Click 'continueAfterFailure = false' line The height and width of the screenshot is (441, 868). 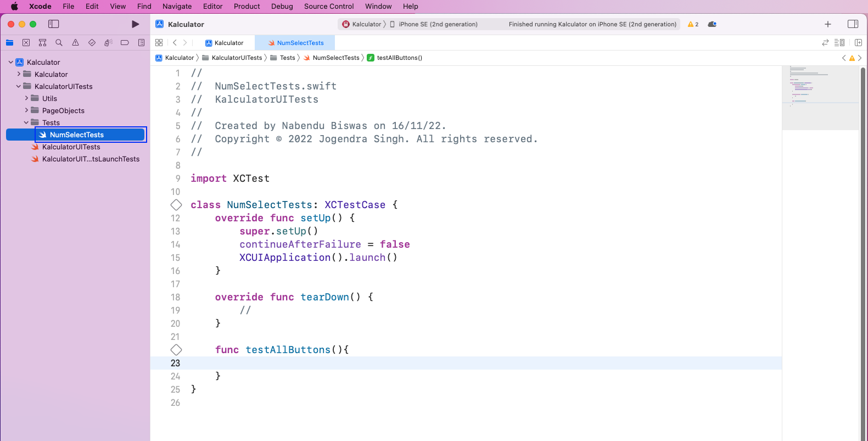[324, 244]
